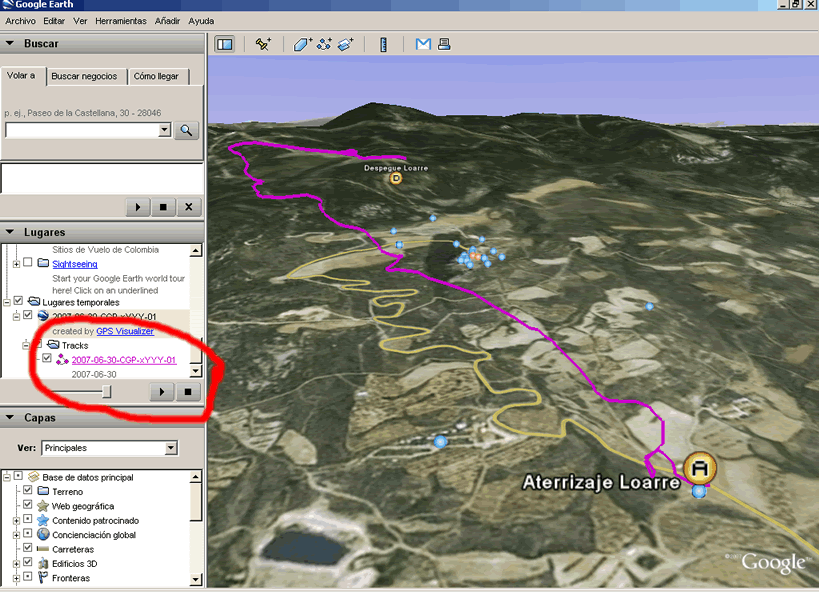
Task: Expand the Sightseeing tree node
Action: 16,264
